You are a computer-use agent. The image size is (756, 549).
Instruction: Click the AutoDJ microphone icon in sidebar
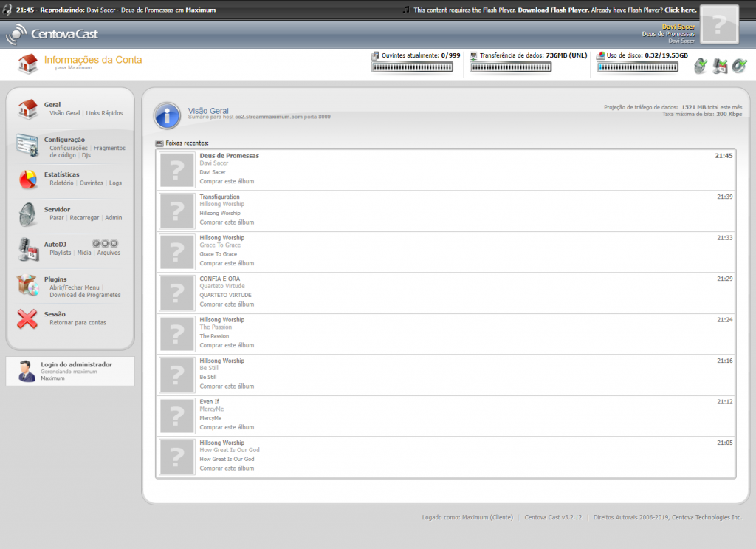tap(29, 250)
